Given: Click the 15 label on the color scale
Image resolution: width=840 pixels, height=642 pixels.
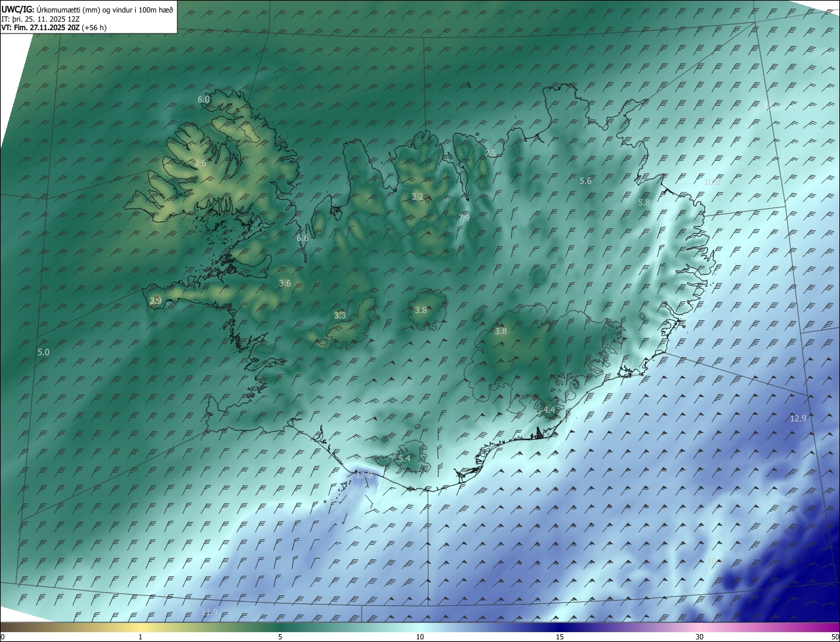Looking at the screenshot, I should 560,637.
